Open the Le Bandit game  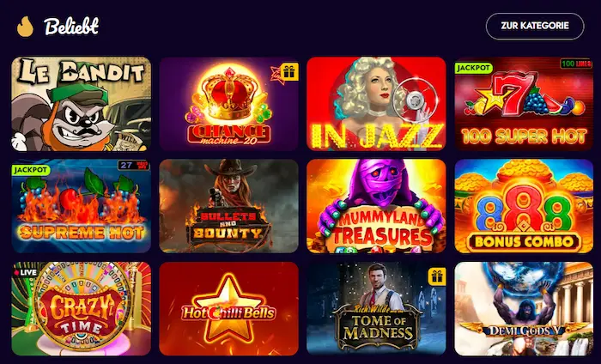coord(82,104)
